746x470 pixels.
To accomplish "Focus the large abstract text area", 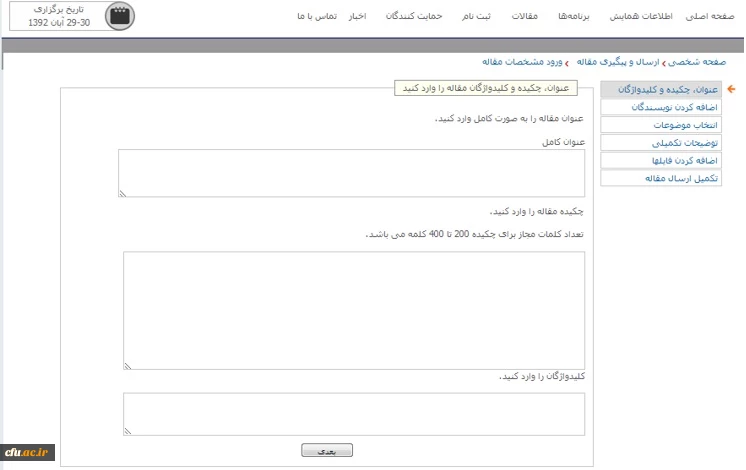I will 354,310.
